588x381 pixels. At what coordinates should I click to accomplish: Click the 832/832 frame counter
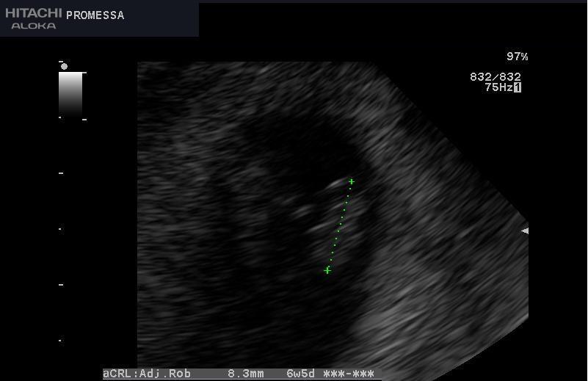click(496, 77)
